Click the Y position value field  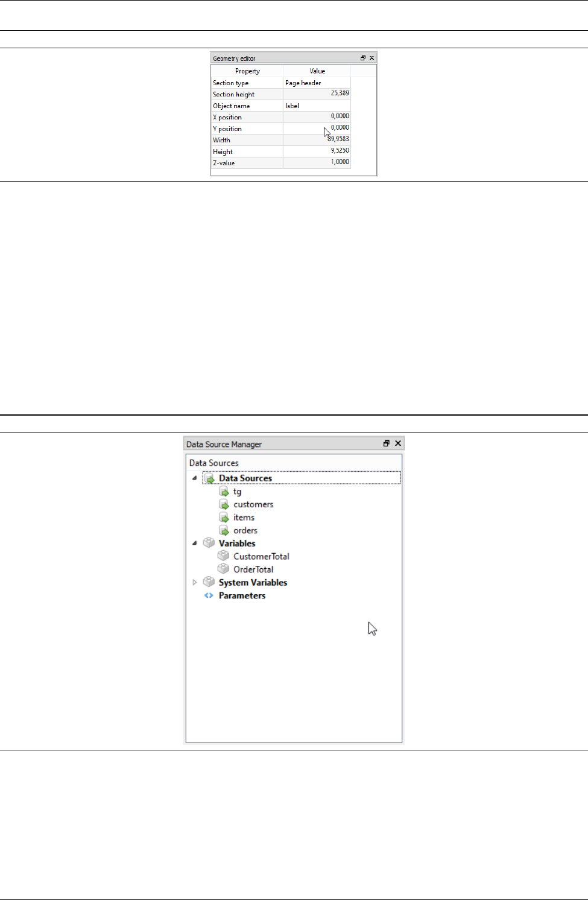[x=317, y=128]
